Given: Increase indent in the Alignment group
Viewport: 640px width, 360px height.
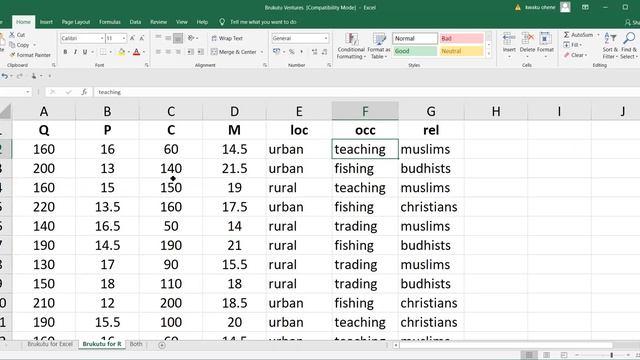Looking at the screenshot, I should pyautogui.click(x=200, y=52).
